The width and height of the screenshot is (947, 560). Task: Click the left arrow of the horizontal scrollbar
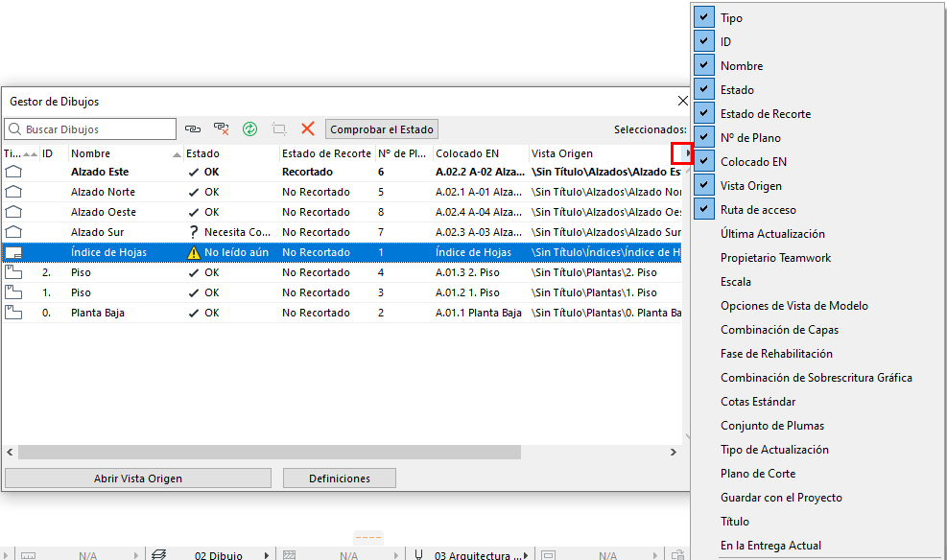tap(10, 452)
